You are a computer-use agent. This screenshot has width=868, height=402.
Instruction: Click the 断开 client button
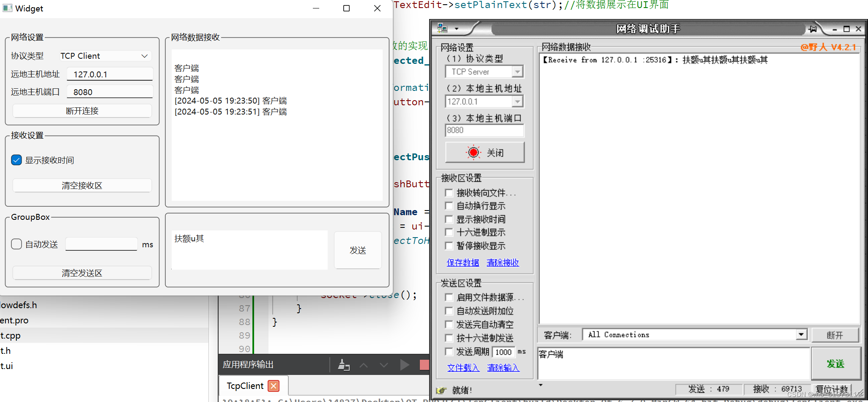[835, 335]
